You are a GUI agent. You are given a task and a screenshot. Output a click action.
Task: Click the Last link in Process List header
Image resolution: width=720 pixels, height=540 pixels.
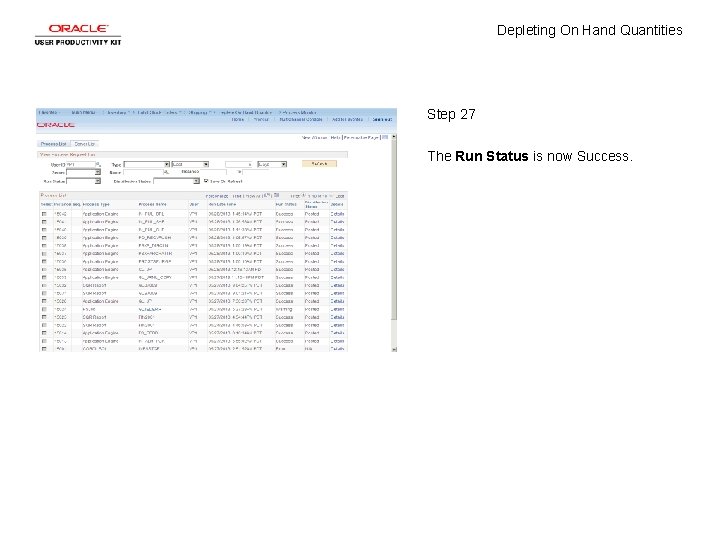340,196
